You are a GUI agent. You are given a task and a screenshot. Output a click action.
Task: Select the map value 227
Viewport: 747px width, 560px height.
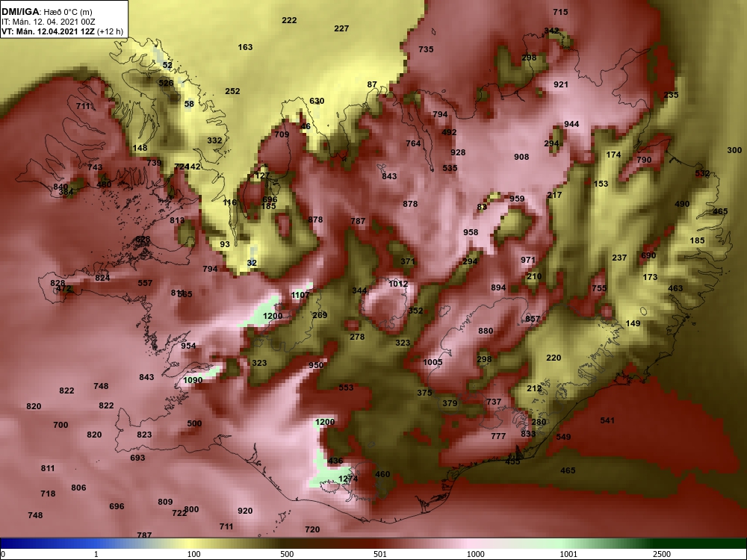click(x=341, y=28)
